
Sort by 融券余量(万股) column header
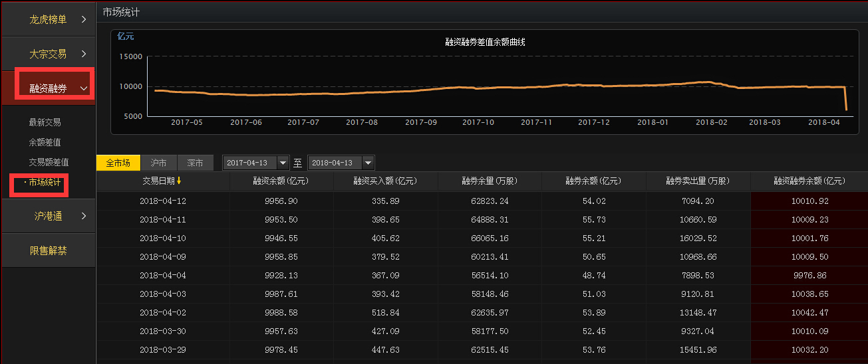489,181
